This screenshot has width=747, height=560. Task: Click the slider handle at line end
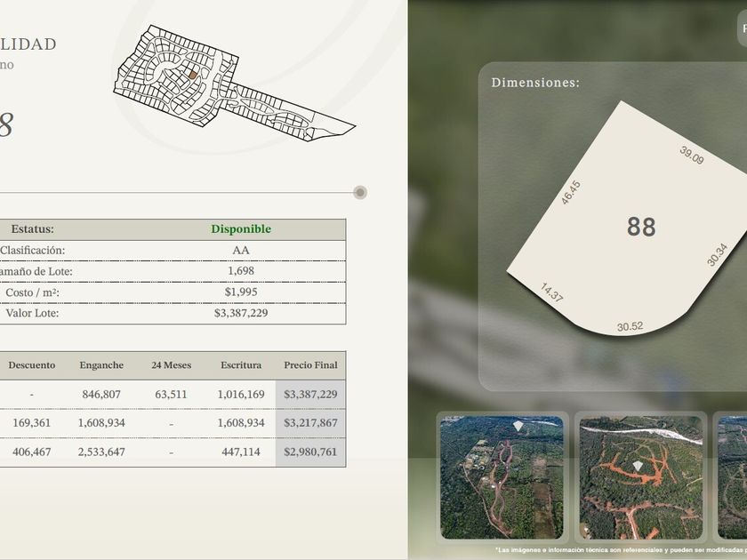click(360, 192)
